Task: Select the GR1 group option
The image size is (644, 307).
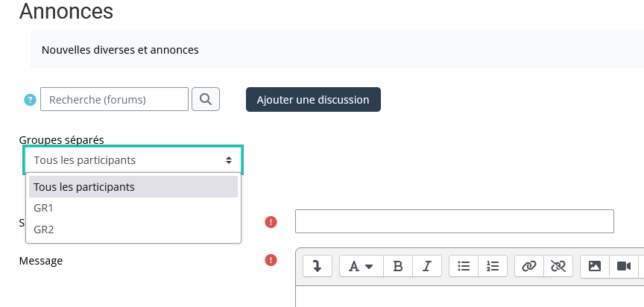Action: (133, 208)
